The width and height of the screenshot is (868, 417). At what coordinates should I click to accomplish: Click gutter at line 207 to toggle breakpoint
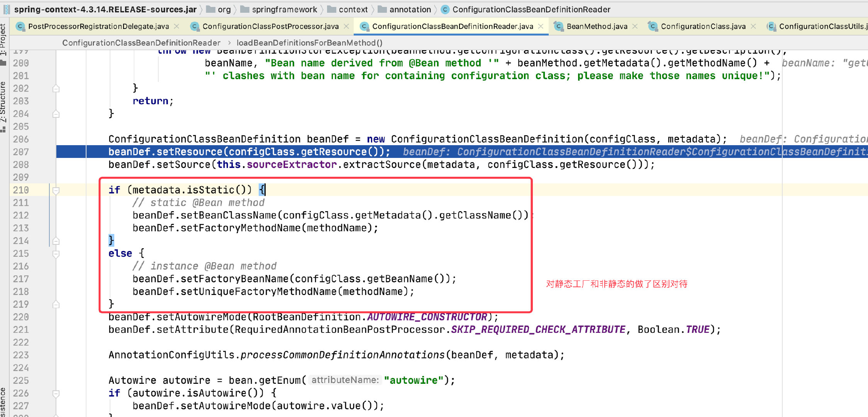(x=42, y=152)
